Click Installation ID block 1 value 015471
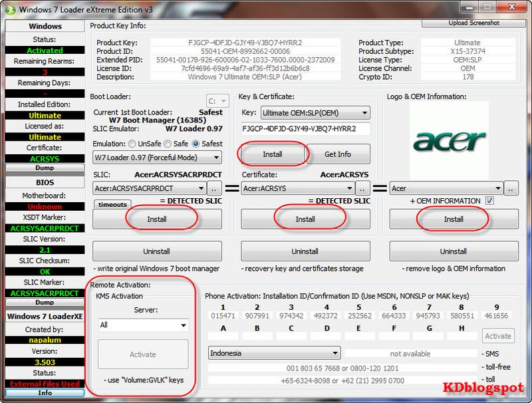The height and width of the screenshot is (403, 532). [x=223, y=316]
